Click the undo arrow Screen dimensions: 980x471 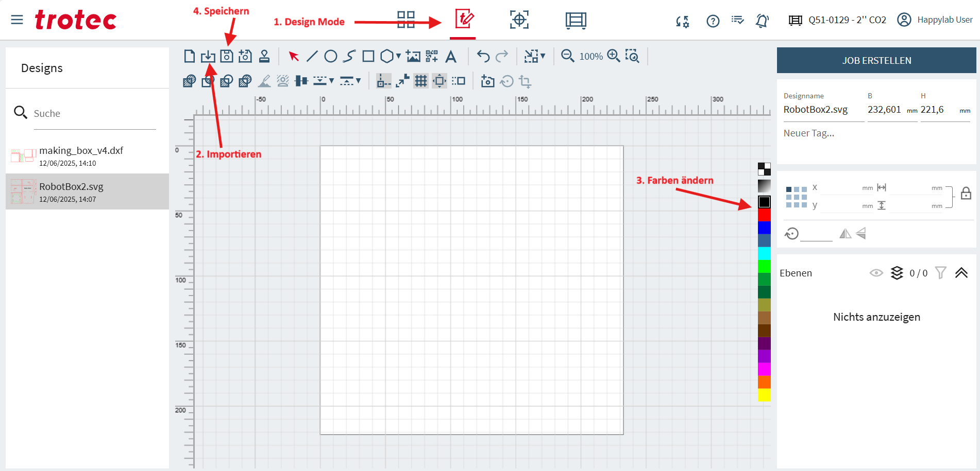483,56
